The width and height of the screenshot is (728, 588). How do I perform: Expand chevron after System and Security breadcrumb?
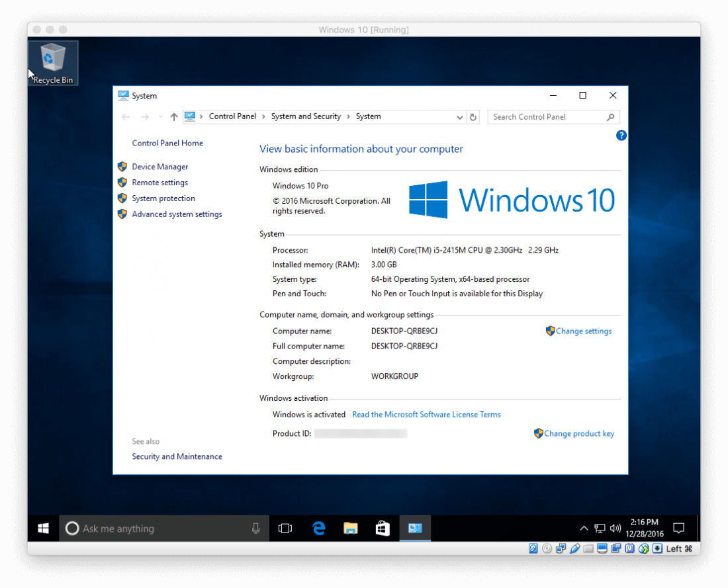pyautogui.click(x=348, y=116)
